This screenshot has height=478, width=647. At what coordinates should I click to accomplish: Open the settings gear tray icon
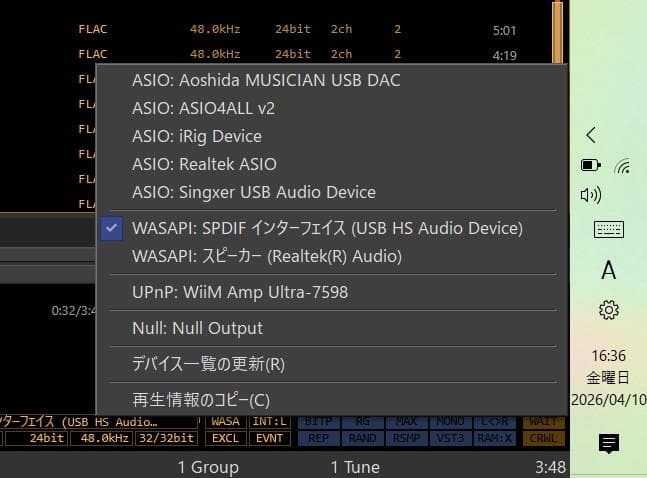609,310
